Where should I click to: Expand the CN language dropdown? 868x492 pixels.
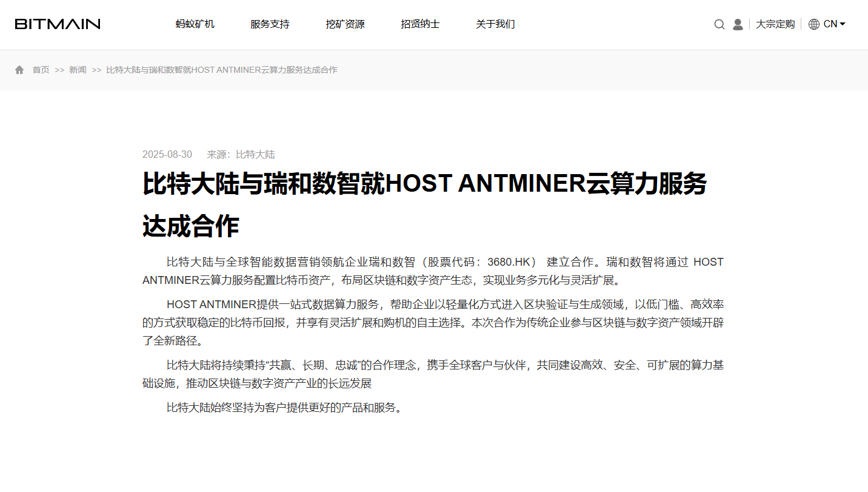[x=829, y=24]
